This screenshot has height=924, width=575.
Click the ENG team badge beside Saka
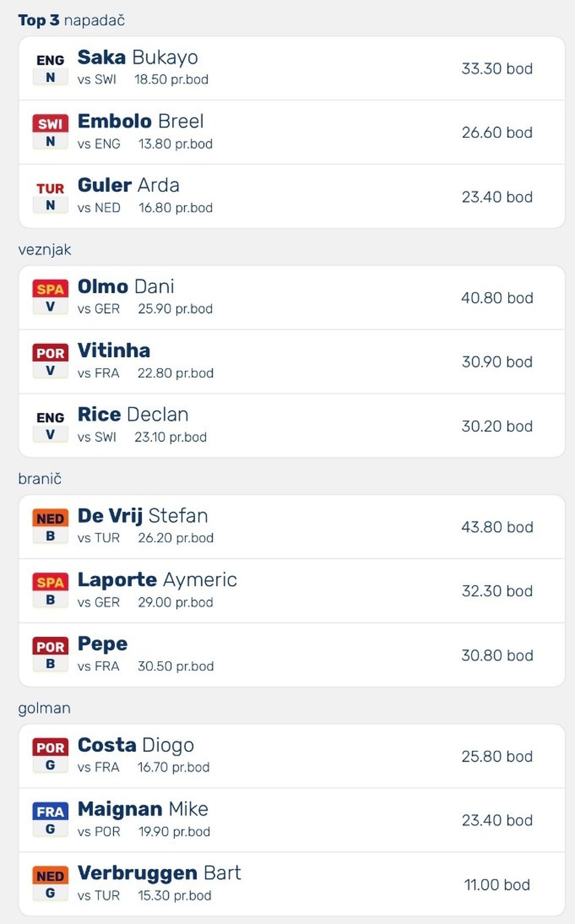tap(50, 60)
